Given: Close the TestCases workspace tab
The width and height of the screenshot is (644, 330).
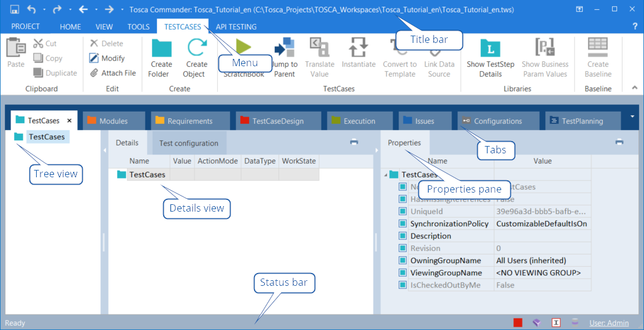Looking at the screenshot, I should click(69, 120).
